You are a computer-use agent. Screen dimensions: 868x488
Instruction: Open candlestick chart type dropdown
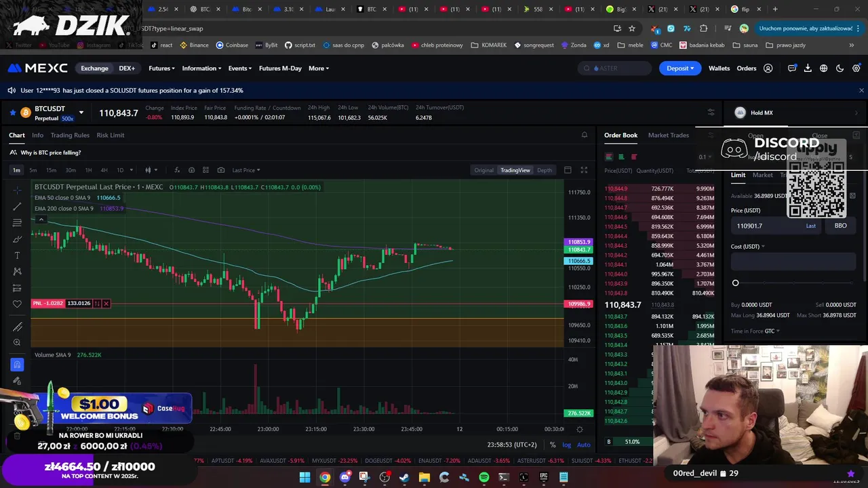[x=151, y=170]
